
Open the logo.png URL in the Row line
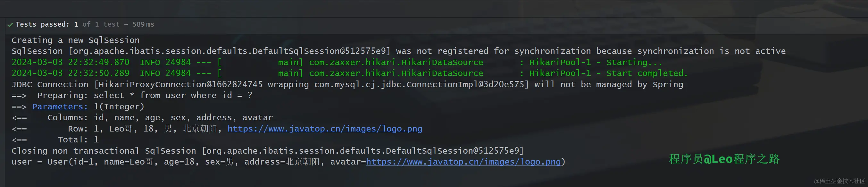(325, 129)
